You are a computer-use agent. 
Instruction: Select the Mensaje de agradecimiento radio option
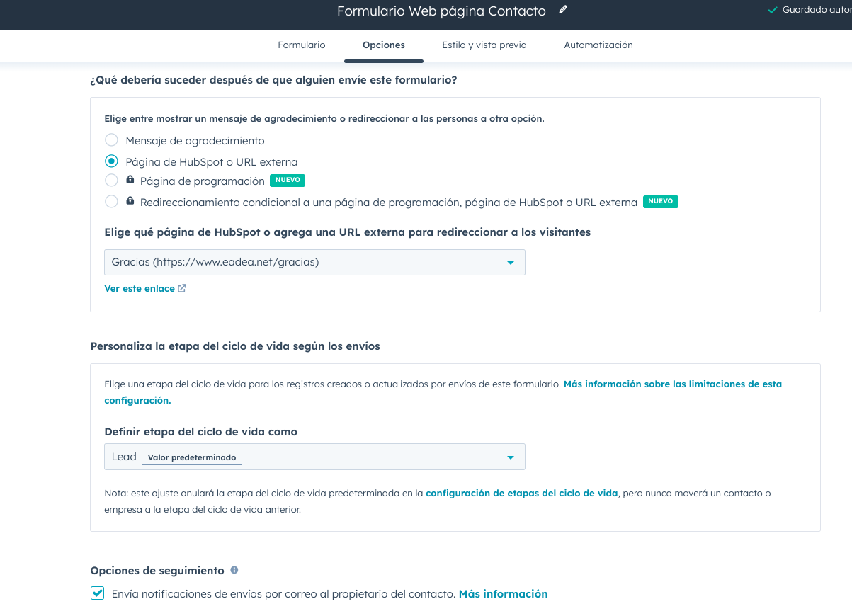[x=111, y=140]
